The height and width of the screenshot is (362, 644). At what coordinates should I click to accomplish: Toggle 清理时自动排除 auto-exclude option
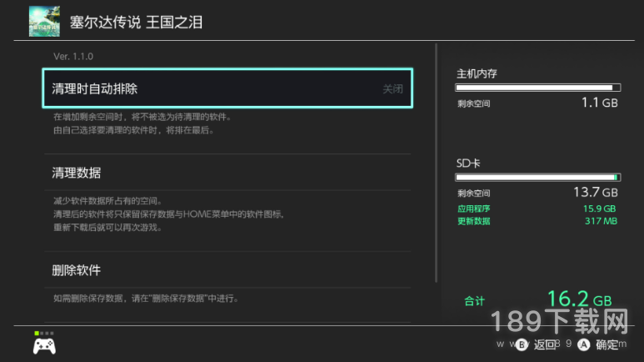[x=227, y=88]
